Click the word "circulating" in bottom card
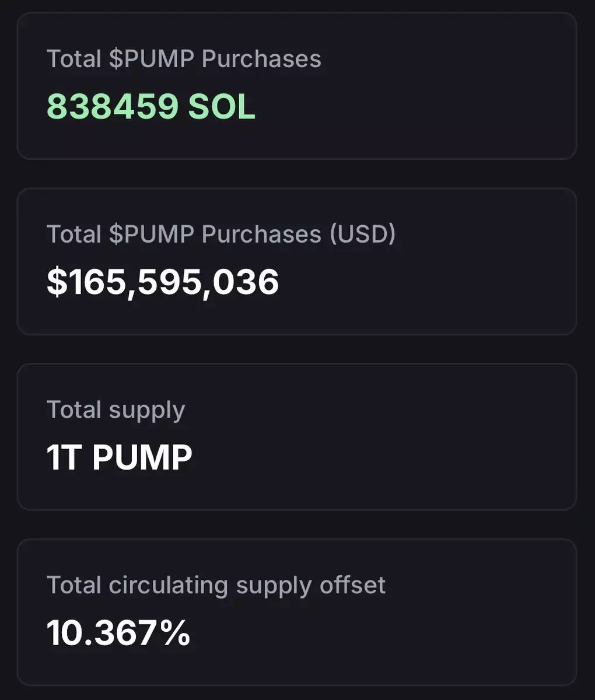The width and height of the screenshot is (595, 700). [x=169, y=586]
